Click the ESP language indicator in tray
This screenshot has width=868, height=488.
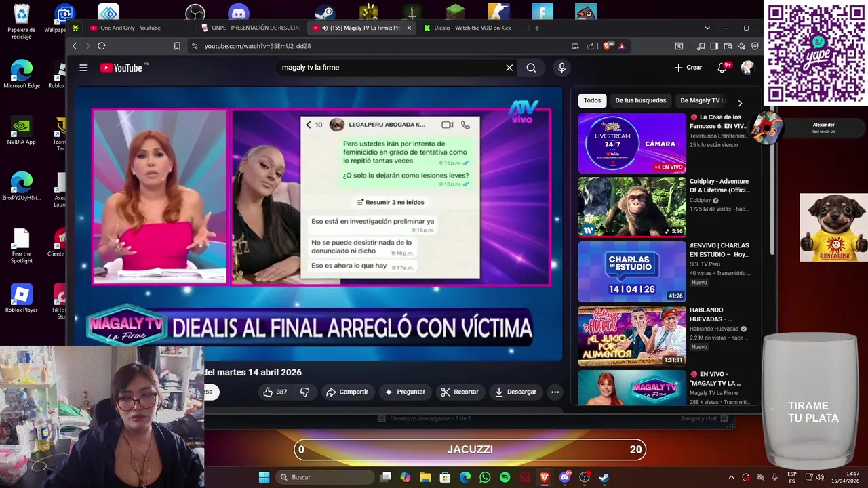coord(792,477)
